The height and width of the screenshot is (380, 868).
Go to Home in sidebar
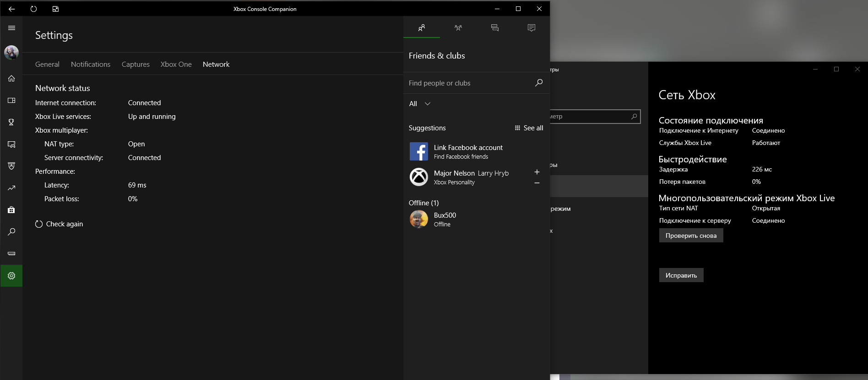[x=11, y=78]
